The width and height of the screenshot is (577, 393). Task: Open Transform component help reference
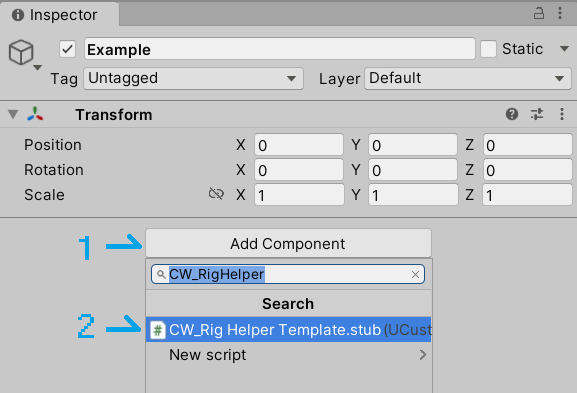[x=512, y=114]
